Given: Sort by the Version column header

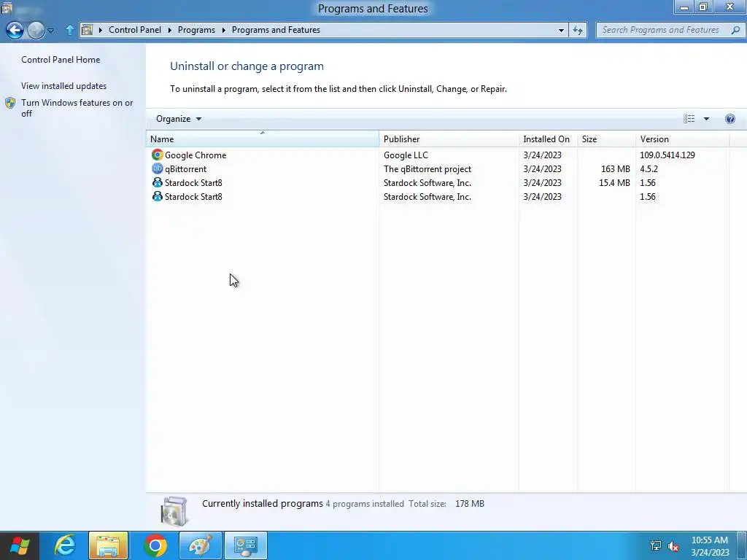Looking at the screenshot, I should click(x=682, y=139).
